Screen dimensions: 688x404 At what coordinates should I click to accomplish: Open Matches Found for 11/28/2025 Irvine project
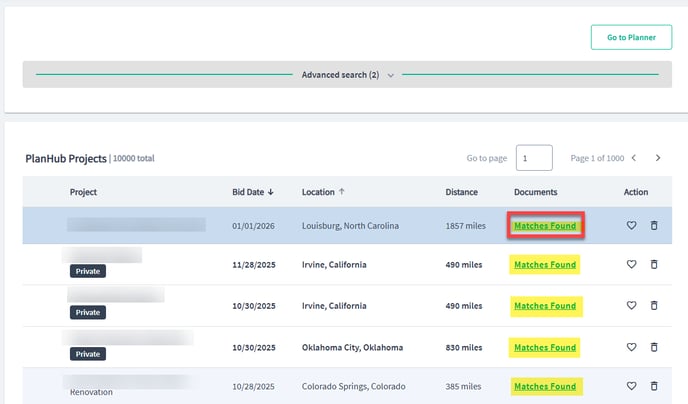(x=545, y=265)
